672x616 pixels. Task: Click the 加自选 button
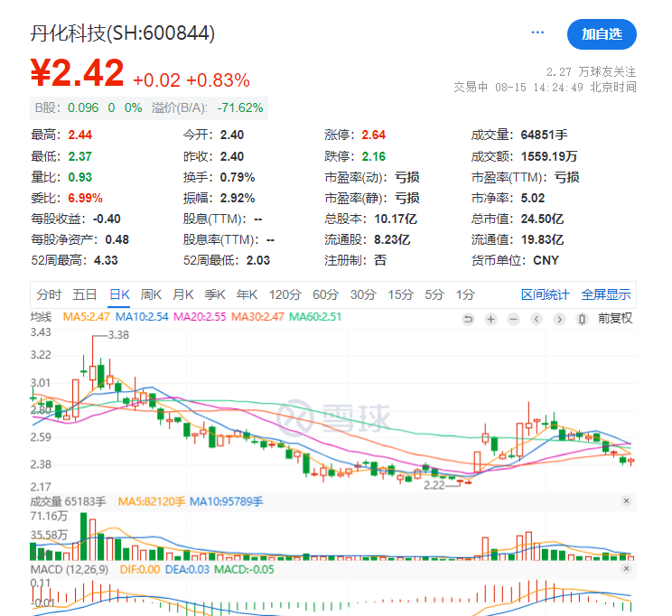pyautogui.click(x=602, y=34)
